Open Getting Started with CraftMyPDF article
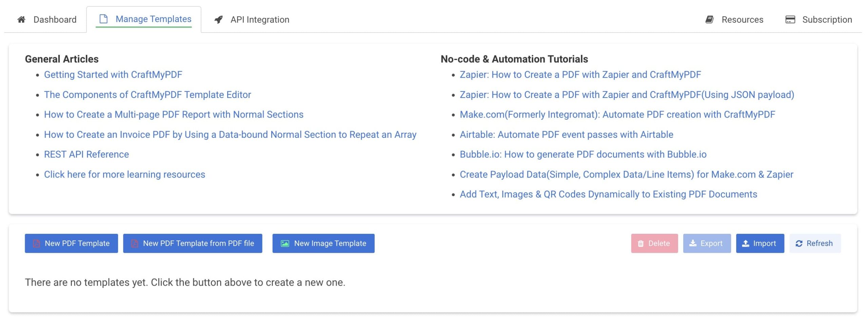 click(x=113, y=75)
